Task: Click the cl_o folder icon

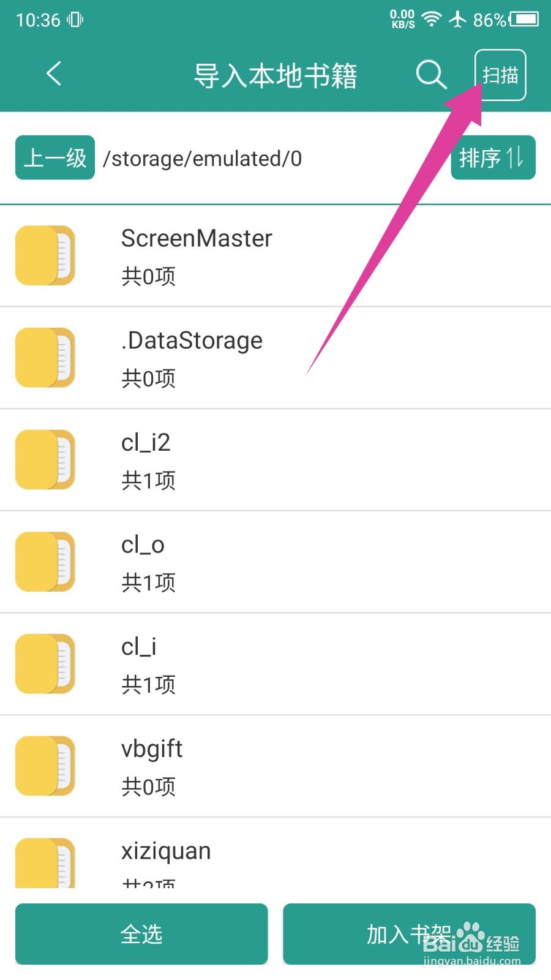Action: pos(45,562)
